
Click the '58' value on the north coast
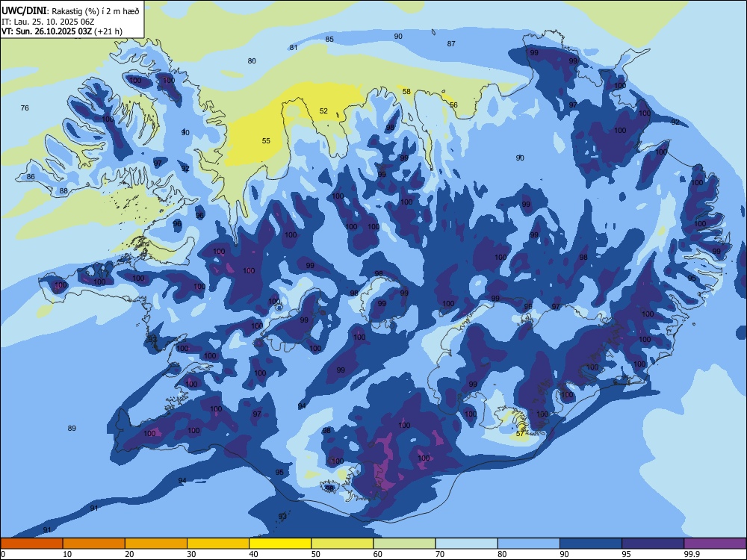[406, 91]
